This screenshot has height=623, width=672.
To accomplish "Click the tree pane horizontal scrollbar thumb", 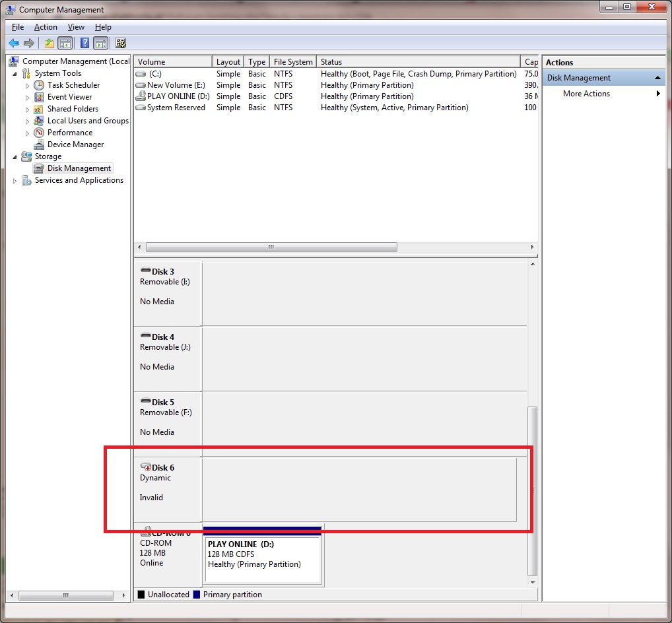I will tap(65, 595).
